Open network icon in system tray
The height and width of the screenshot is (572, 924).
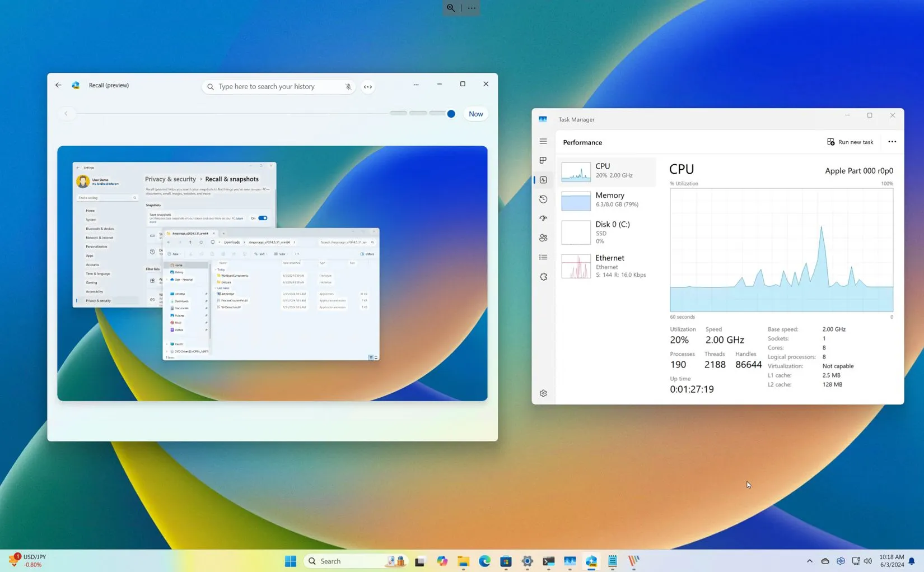click(856, 561)
